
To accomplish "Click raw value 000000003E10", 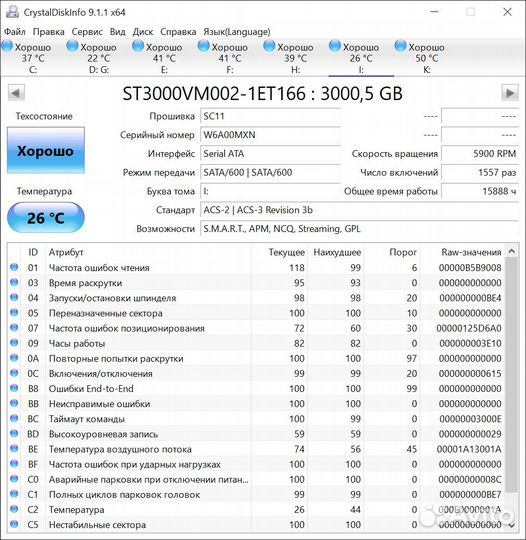I will coord(470,343).
